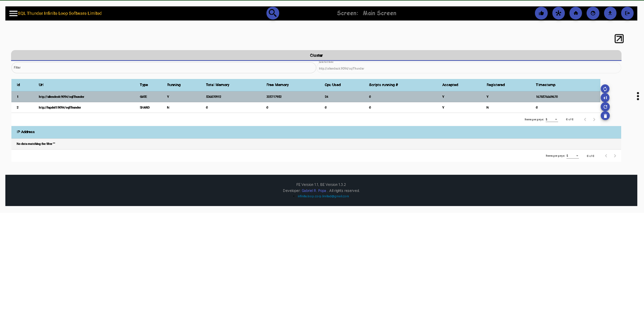
Task: Click the SHARD type cell
Action: [145, 108]
